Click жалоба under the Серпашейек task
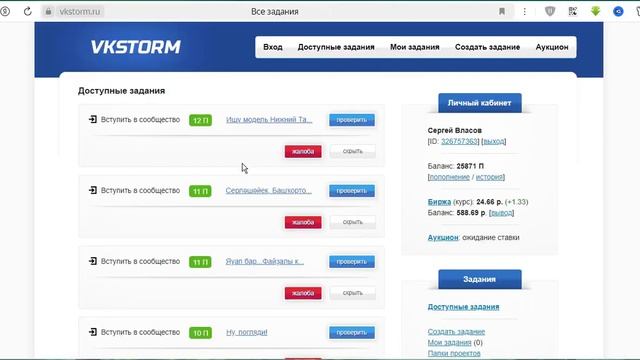The image size is (640, 360). [303, 222]
